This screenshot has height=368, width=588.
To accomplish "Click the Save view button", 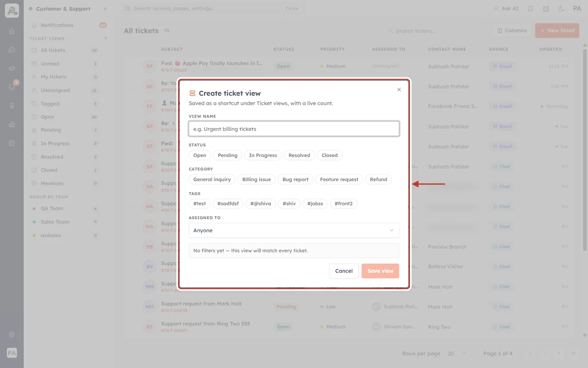I will coord(380,271).
